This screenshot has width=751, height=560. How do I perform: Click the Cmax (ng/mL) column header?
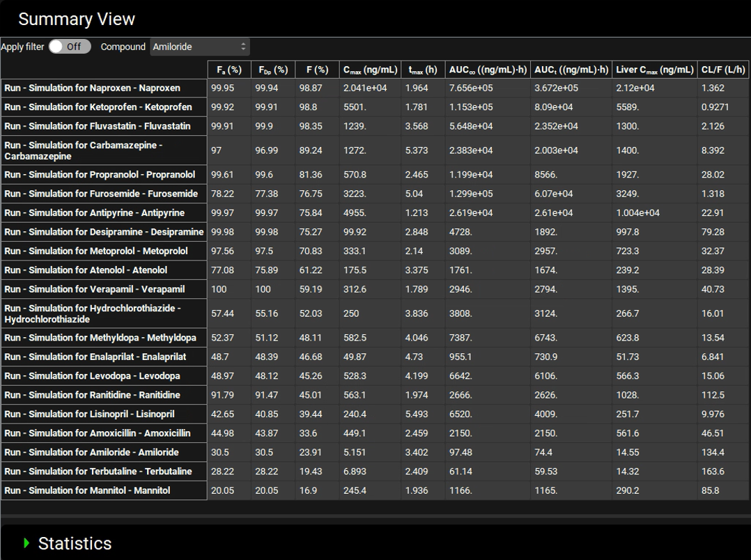pyautogui.click(x=370, y=70)
